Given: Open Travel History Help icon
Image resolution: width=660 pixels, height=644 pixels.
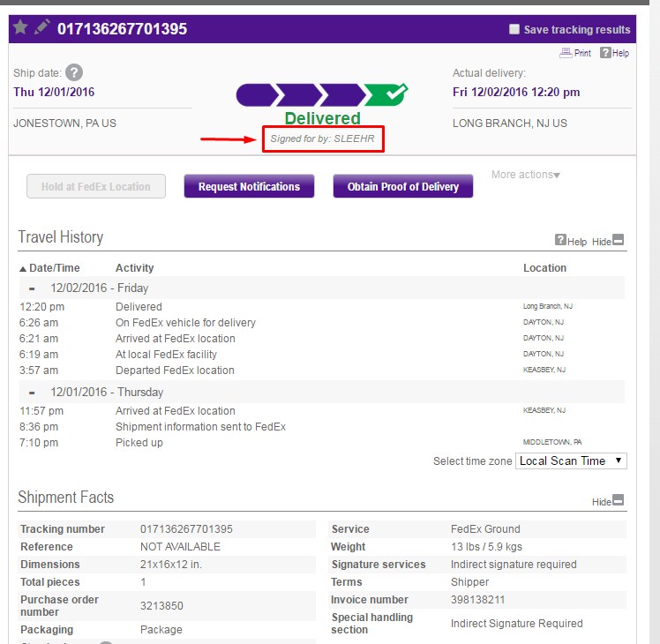Looking at the screenshot, I should (x=570, y=241).
